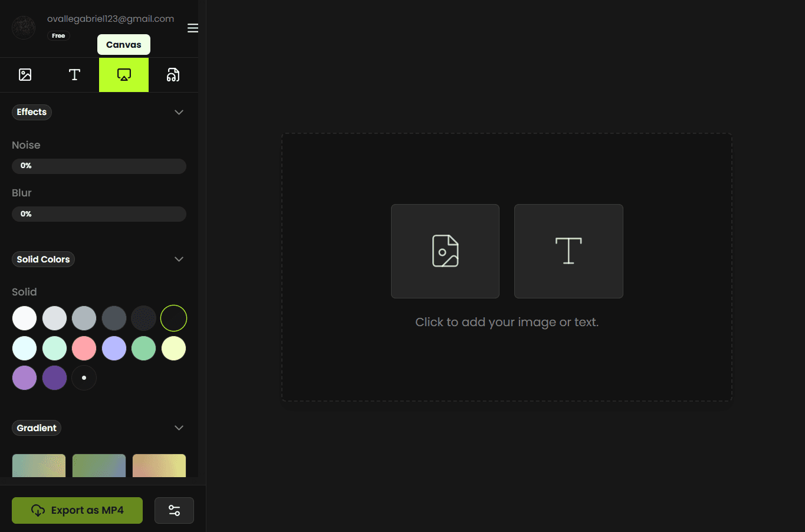Pick the dark purple color swatch

(55, 378)
